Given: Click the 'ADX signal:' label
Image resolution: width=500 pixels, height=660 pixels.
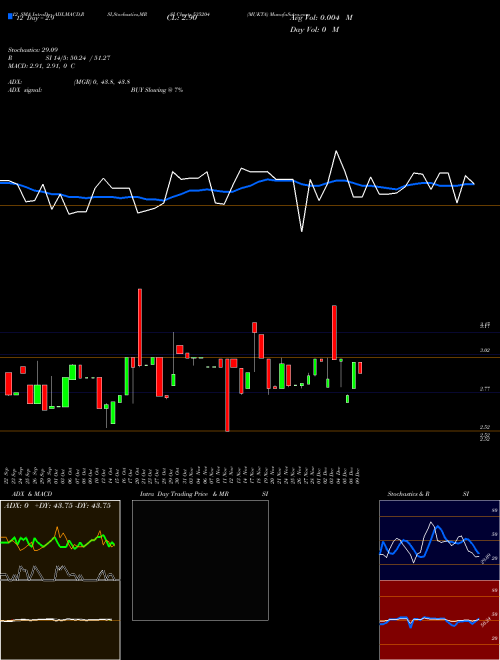Looking at the screenshot, I should click(x=25, y=90).
